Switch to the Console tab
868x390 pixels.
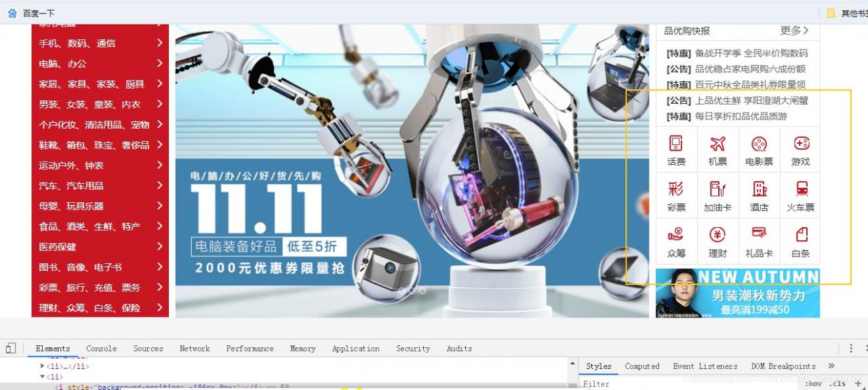pos(102,348)
